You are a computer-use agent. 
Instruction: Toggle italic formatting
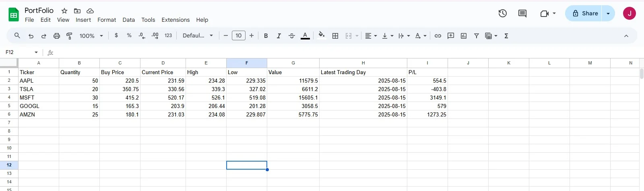[279, 36]
